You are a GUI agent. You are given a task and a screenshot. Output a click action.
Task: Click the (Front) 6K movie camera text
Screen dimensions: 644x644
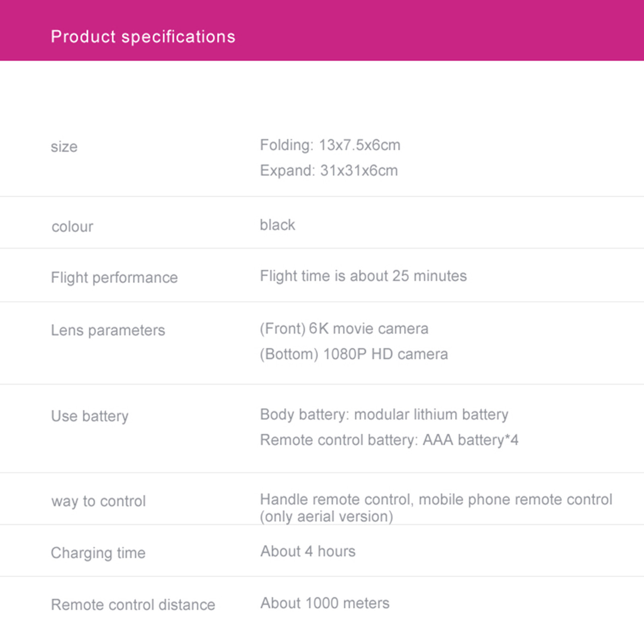(x=344, y=329)
